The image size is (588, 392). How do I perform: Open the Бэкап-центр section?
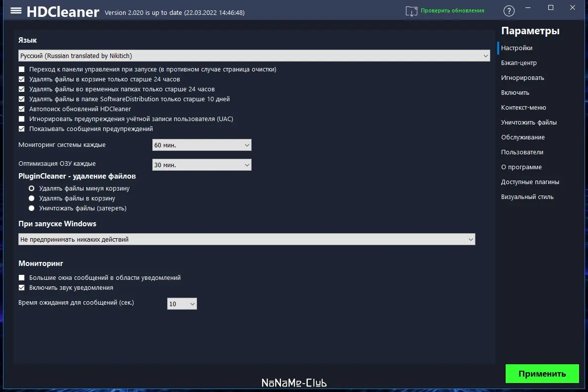[x=519, y=63]
